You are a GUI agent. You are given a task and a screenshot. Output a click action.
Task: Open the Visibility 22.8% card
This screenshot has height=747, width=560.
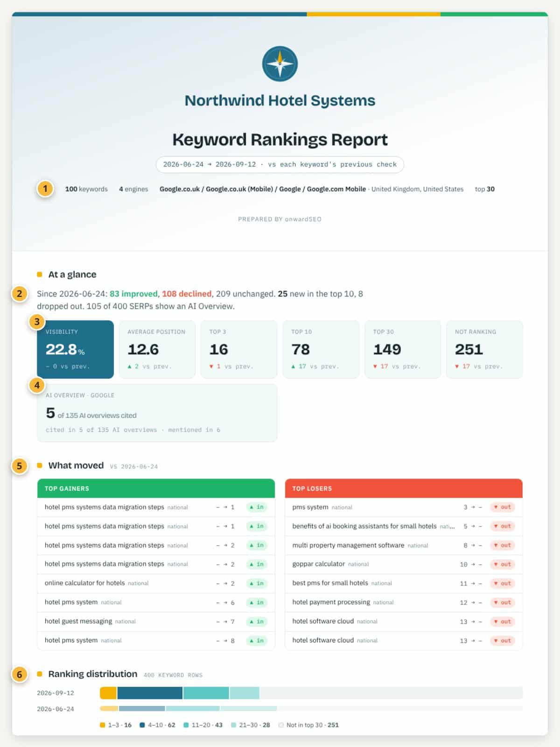coord(76,349)
